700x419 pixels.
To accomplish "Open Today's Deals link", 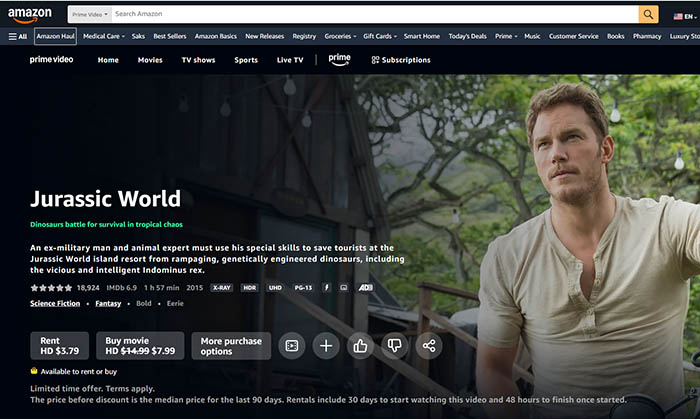I will pos(467,37).
